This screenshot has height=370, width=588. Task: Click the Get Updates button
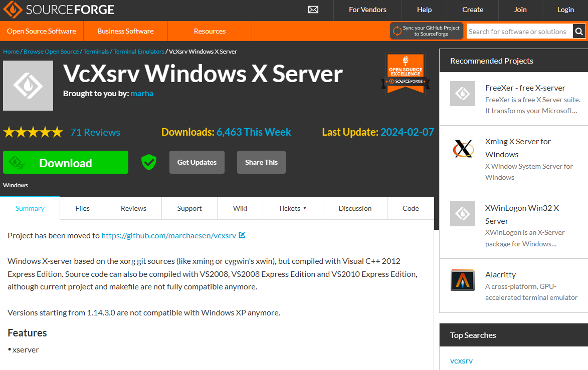197,162
